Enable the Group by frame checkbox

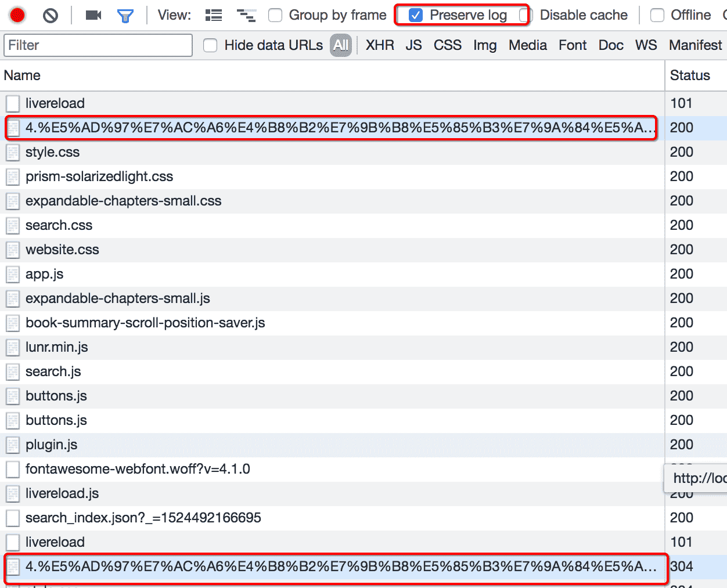pyautogui.click(x=275, y=15)
